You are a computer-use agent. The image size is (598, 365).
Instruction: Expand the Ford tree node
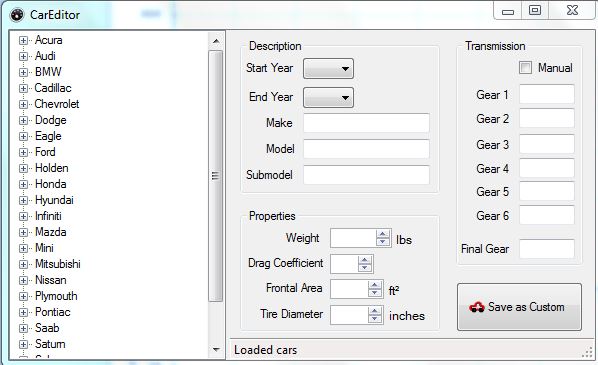point(23,153)
